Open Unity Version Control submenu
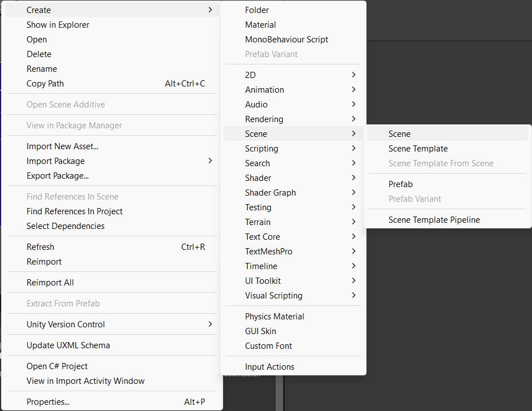 [x=112, y=325]
